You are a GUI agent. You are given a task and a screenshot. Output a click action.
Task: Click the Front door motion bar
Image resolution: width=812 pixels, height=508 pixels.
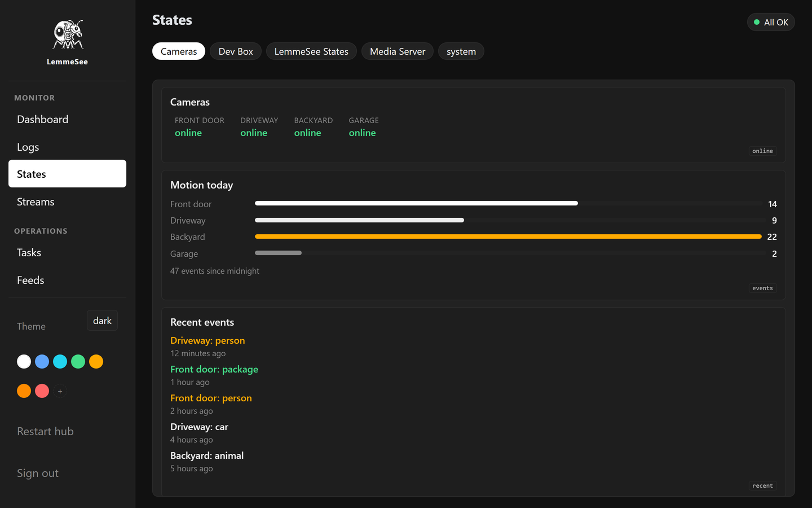tap(416, 203)
